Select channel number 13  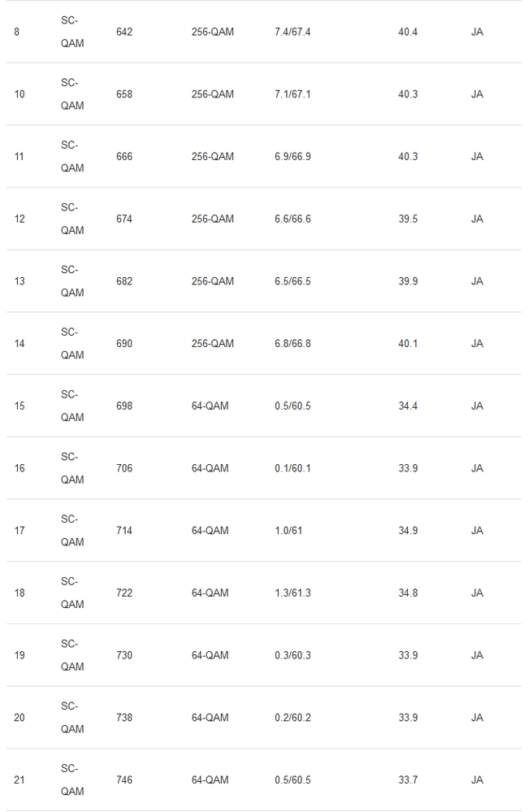[19, 281]
